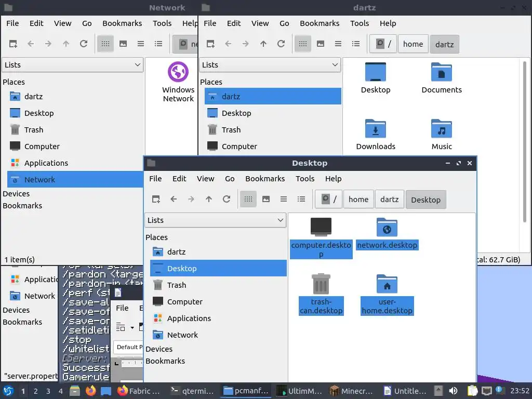Open View menu in Network window
Image resolution: width=532 pixels, height=399 pixels.
coord(63,23)
